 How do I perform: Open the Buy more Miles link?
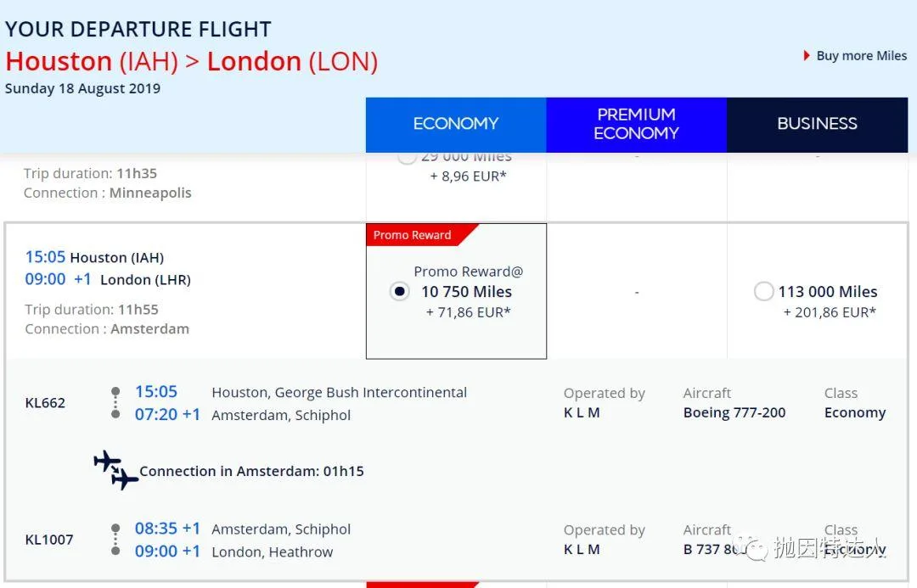pyautogui.click(x=861, y=56)
